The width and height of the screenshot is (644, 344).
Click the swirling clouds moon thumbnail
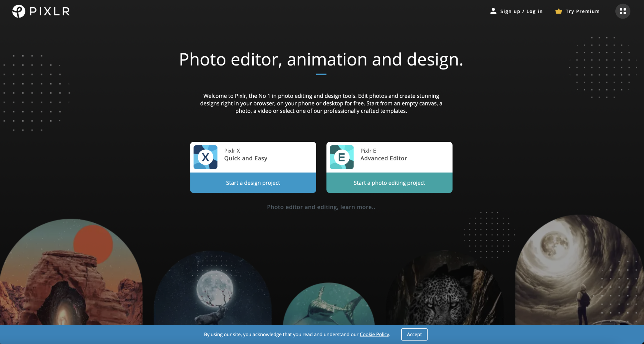580,270
